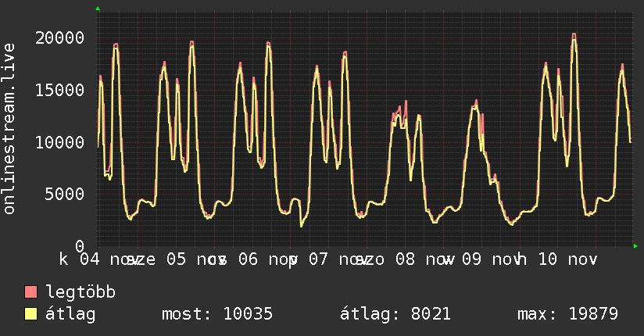
Task: Click the átlag legend label
Action: (70, 314)
